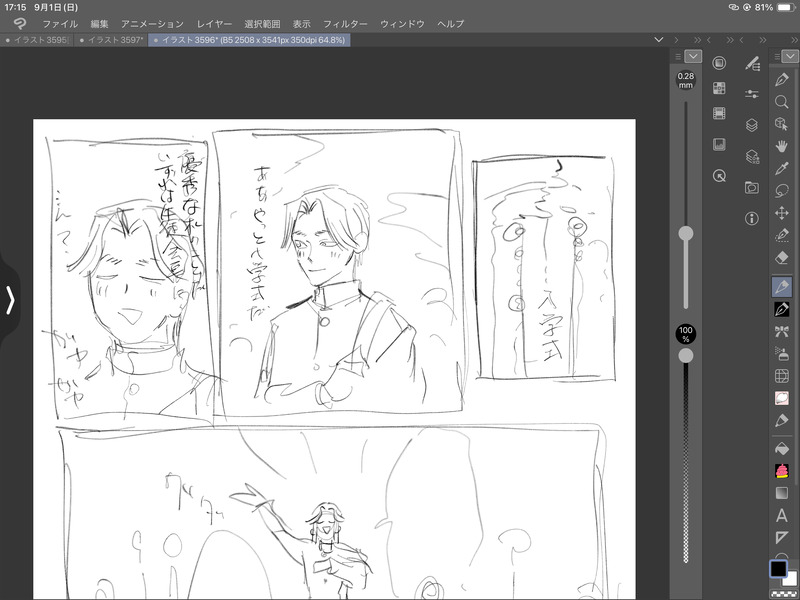Open the 選択範囲 menu
The image size is (800, 600).
[x=262, y=24]
